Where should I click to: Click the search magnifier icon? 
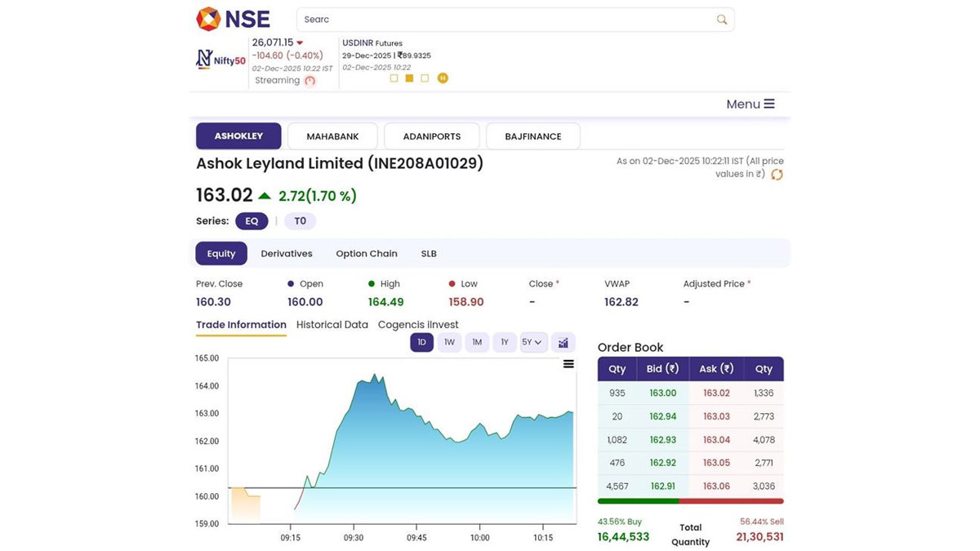pyautogui.click(x=721, y=20)
